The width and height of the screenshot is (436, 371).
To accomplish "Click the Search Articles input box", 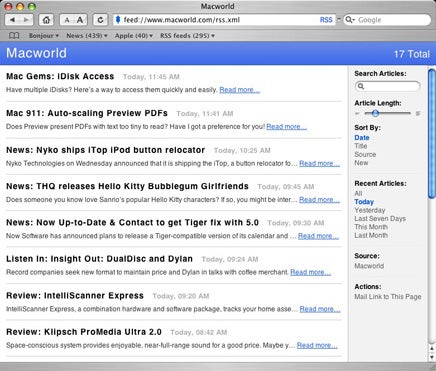I will pyautogui.click(x=387, y=86).
